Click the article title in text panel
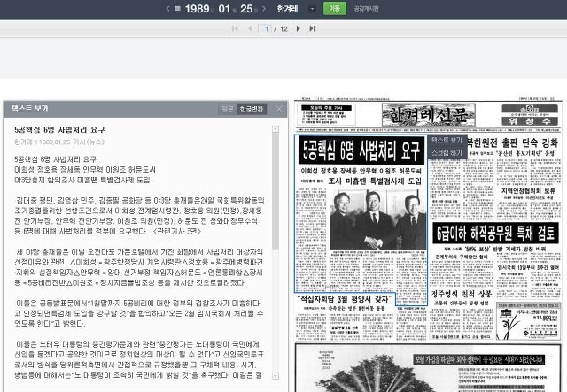The image size is (567, 392). coord(59,129)
